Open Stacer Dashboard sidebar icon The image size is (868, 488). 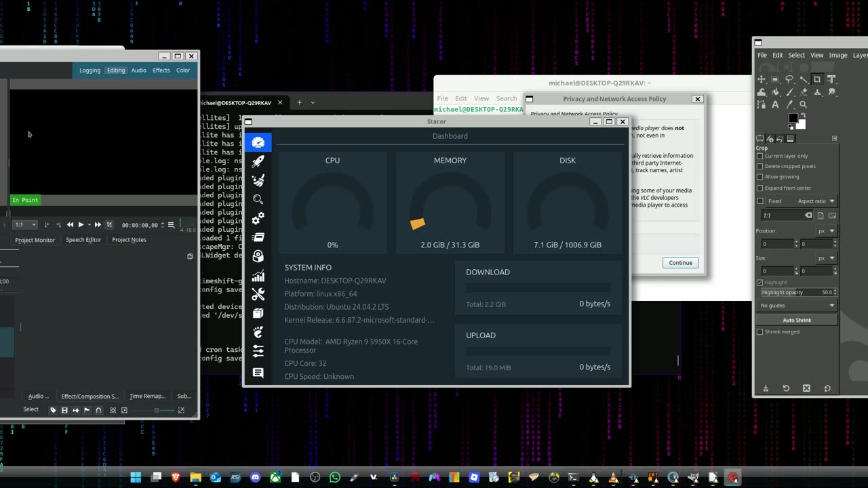[x=258, y=142]
